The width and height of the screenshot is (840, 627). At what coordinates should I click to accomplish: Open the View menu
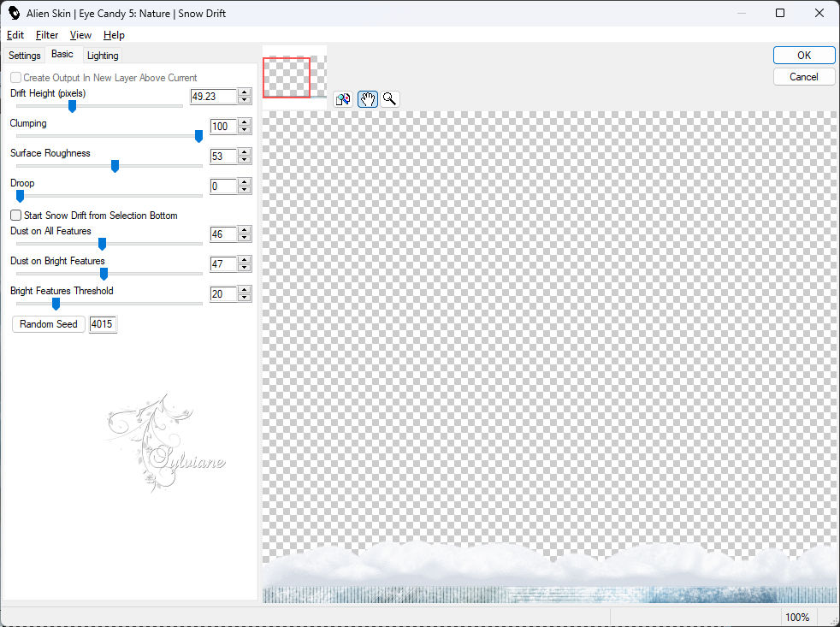click(80, 35)
